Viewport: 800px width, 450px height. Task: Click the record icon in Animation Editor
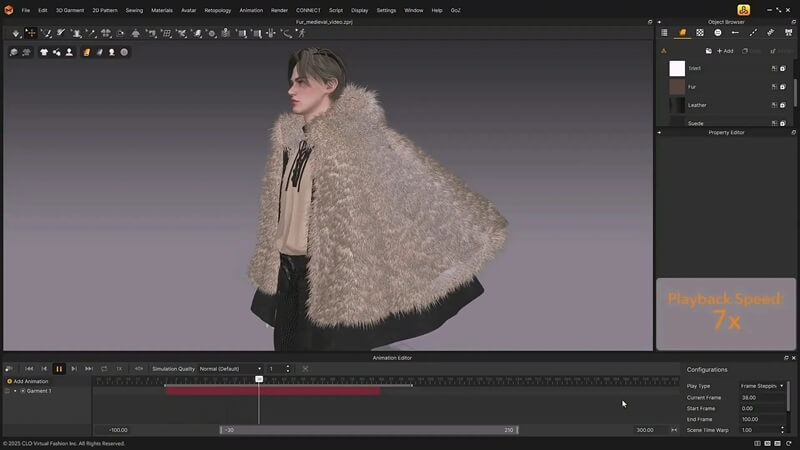(9, 369)
